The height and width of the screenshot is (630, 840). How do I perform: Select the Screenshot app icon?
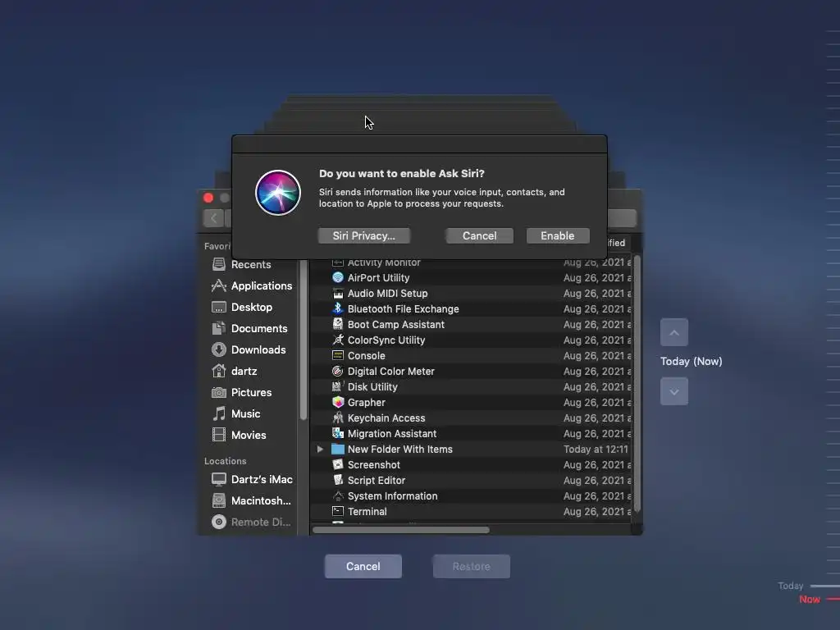coord(337,464)
